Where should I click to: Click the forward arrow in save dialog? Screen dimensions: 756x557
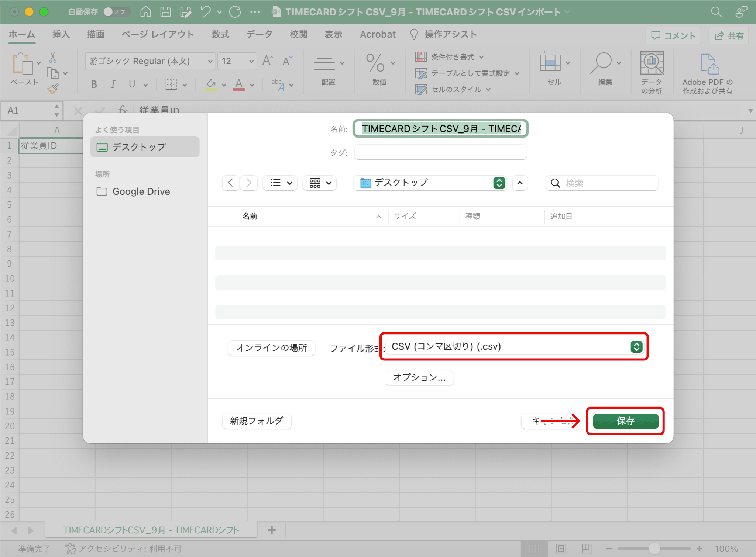click(x=248, y=183)
